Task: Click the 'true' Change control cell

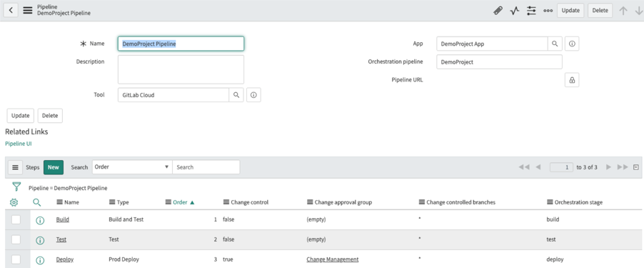Action: click(228, 259)
